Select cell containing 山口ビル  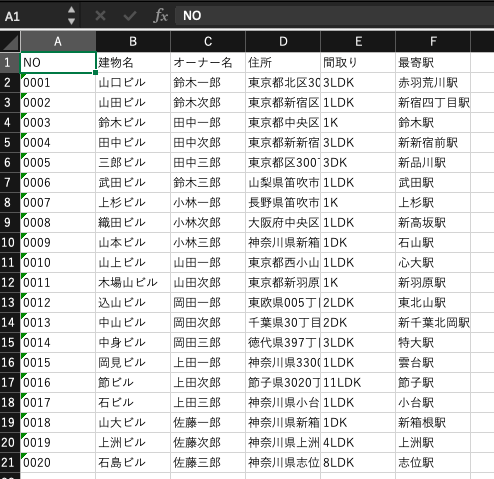click(x=133, y=83)
